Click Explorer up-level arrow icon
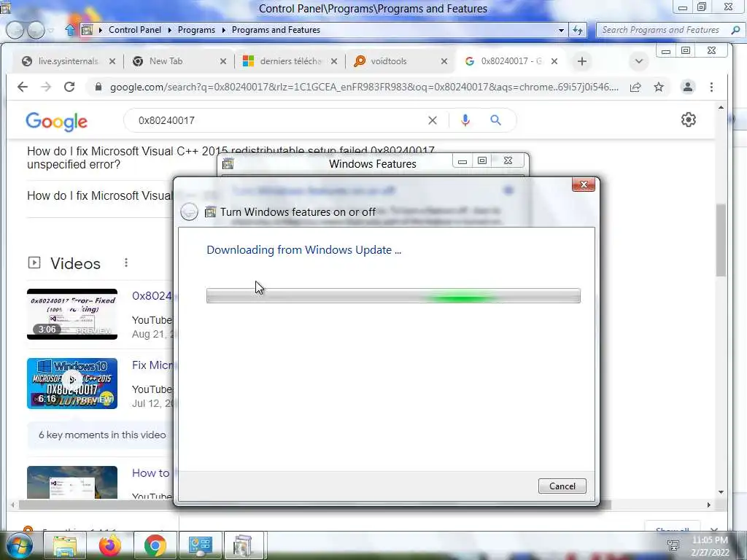This screenshot has height=560, width=747. 69,30
